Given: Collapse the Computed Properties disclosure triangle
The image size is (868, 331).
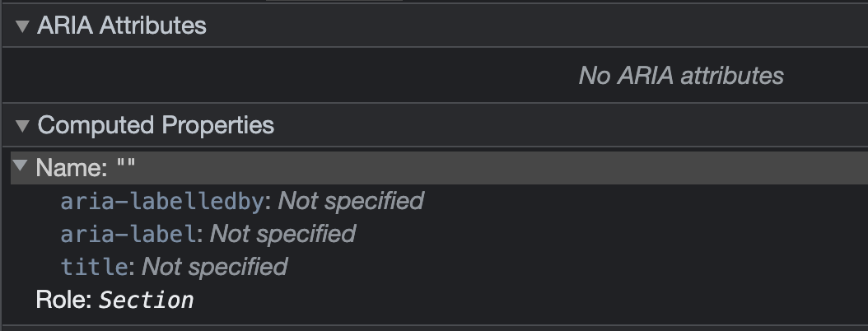Looking at the screenshot, I should (x=22, y=126).
